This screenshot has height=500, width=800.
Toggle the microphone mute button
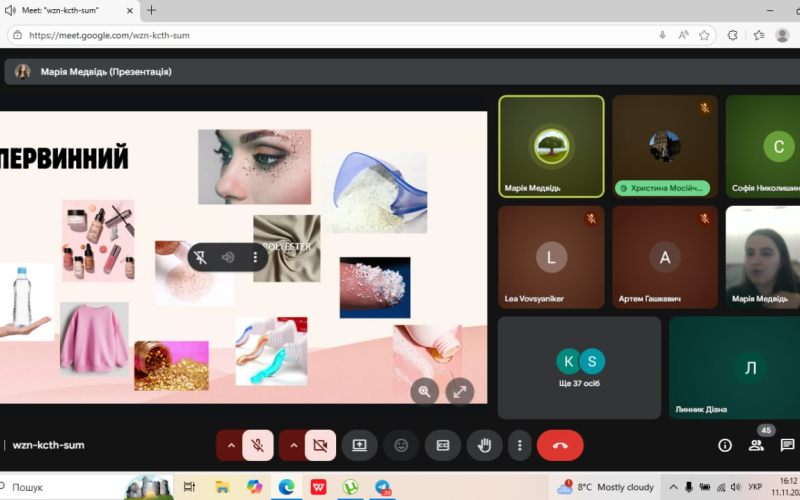click(257, 445)
